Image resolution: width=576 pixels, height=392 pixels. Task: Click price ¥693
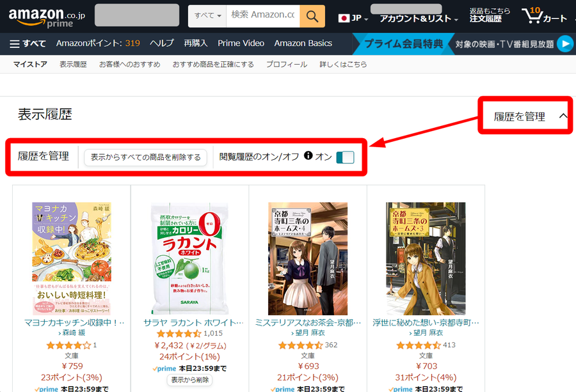(x=308, y=366)
